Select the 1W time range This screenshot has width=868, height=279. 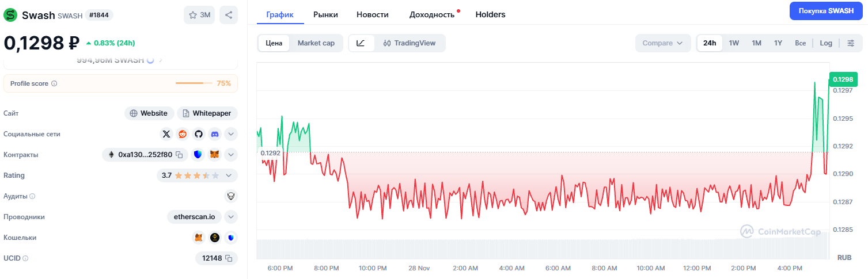(734, 43)
